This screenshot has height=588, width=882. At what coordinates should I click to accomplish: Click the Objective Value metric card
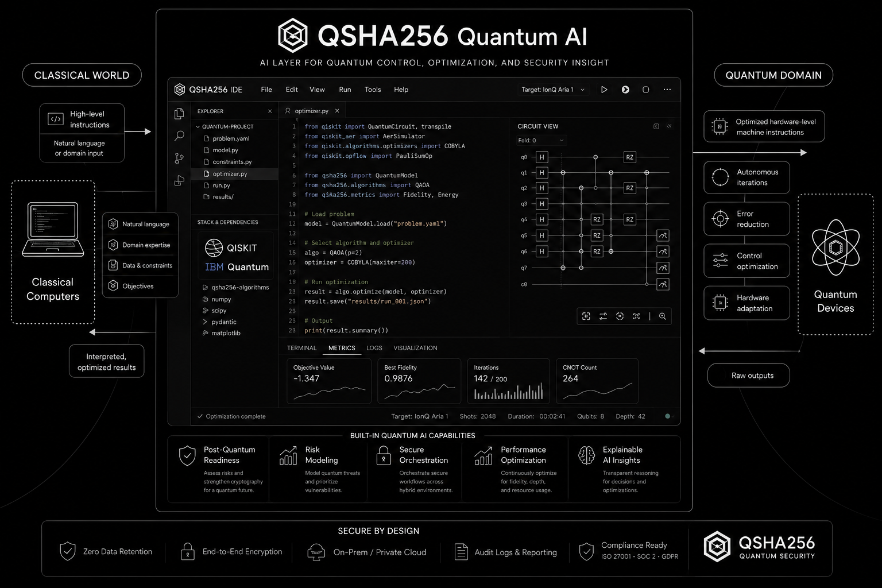(329, 381)
